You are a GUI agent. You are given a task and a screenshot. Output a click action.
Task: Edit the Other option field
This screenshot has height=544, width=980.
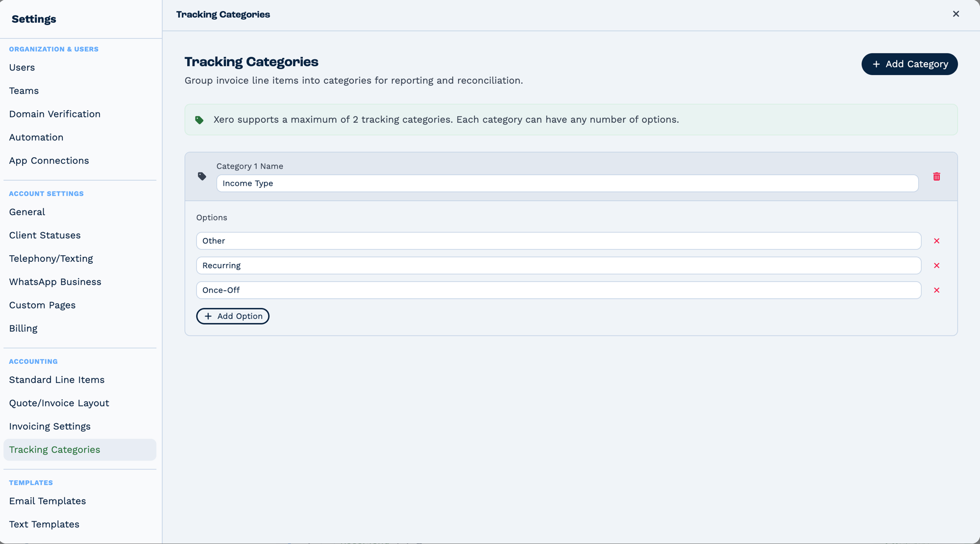point(559,241)
